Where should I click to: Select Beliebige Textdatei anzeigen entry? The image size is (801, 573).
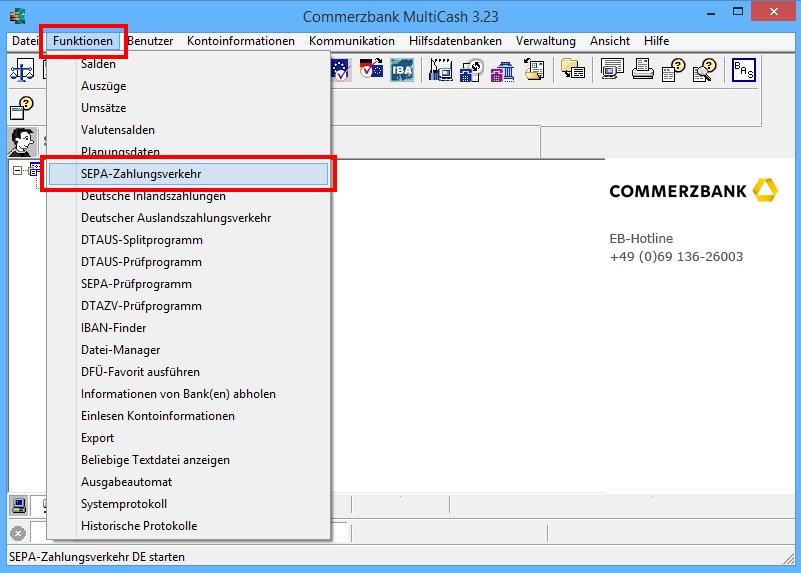tap(189, 460)
